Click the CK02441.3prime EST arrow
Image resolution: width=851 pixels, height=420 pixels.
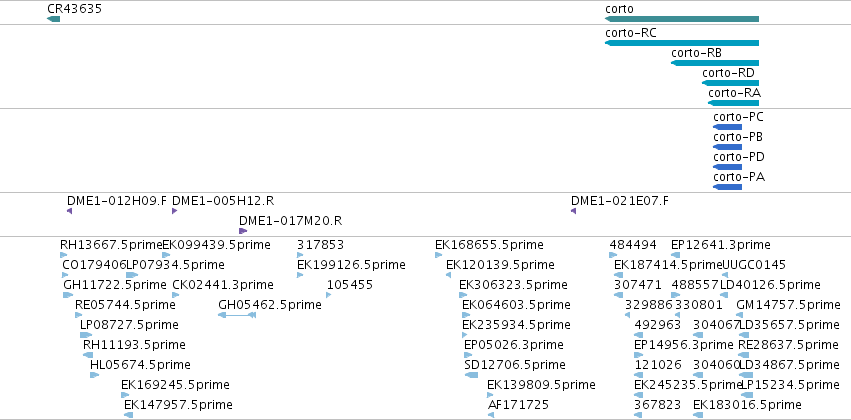175,295
